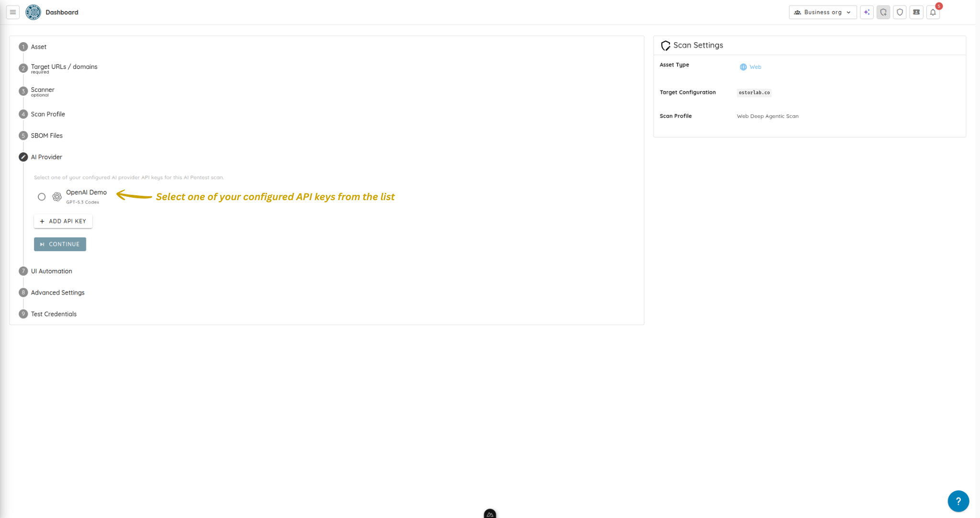The width and height of the screenshot is (980, 518).
Task: Click the tickets icon in the top bar
Action: (916, 12)
